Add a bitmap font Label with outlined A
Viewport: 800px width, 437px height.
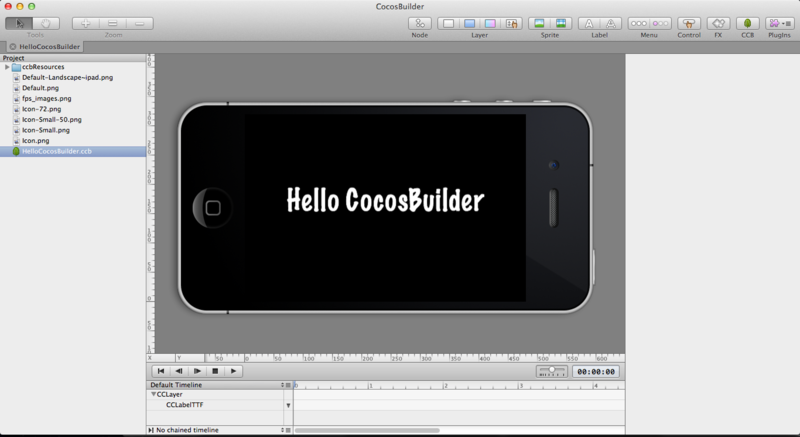610,23
